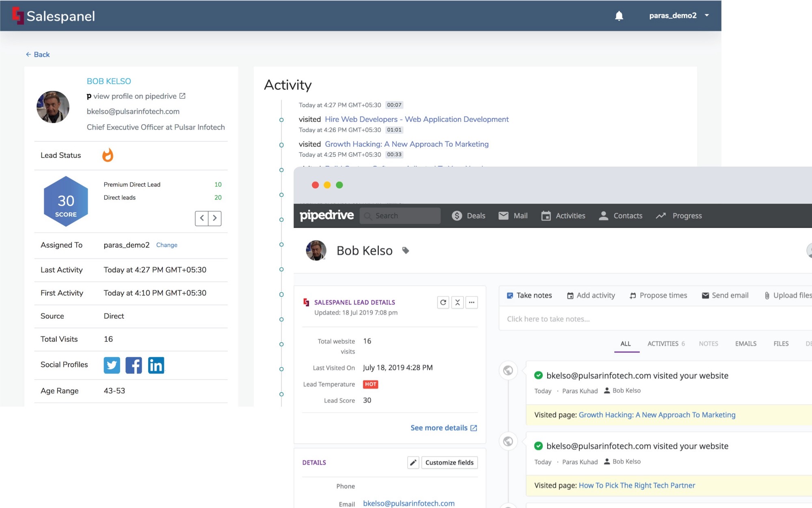Click the first activity timeline marker

click(x=281, y=120)
